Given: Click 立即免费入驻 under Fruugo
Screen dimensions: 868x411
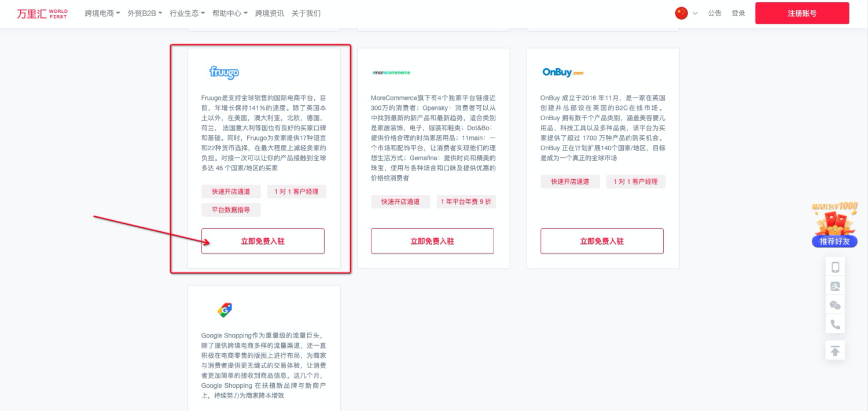Looking at the screenshot, I should pyautogui.click(x=262, y=241).
